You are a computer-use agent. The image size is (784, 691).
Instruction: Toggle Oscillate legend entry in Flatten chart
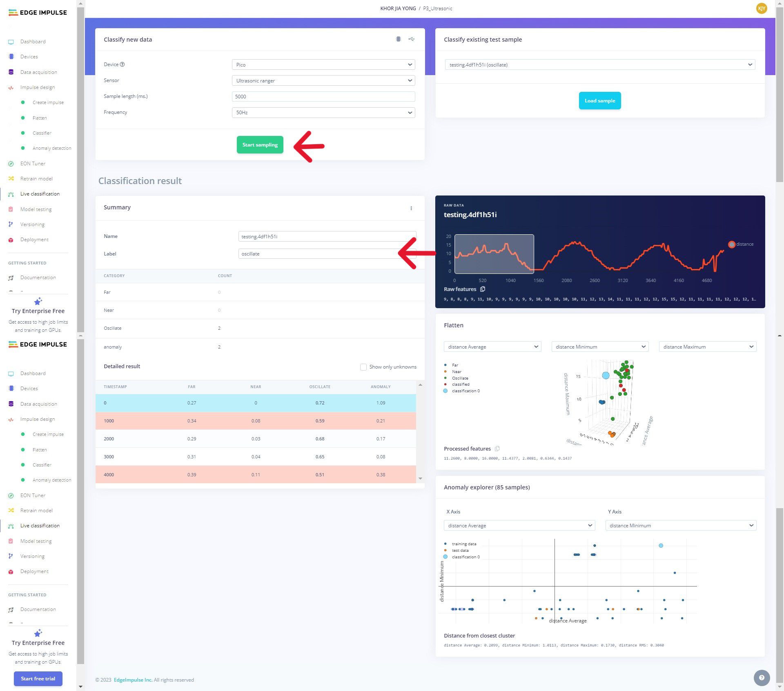pos(460,378)
